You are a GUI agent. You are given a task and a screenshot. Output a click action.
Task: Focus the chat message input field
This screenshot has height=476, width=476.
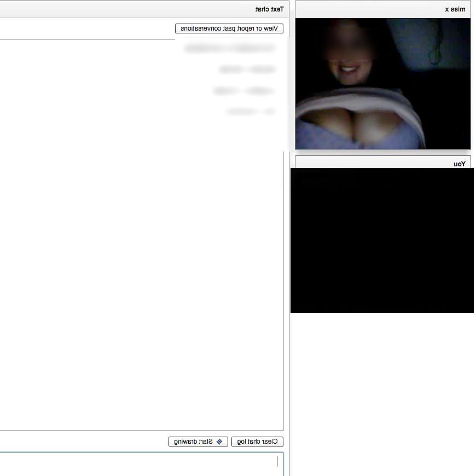pos(142,464)
